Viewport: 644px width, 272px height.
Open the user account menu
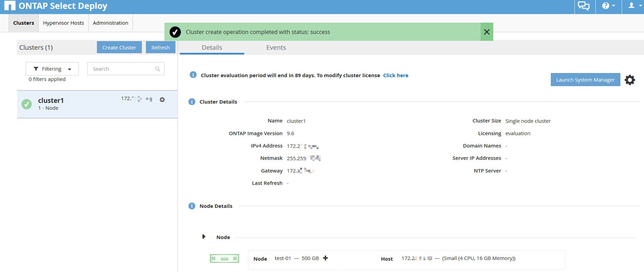635,5
